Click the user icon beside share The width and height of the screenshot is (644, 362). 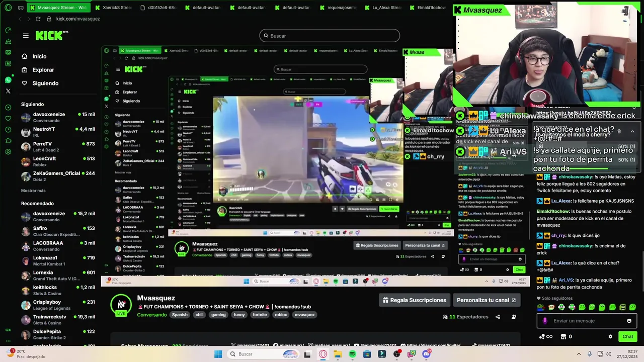pyautogui.click(x=514, y=317)
